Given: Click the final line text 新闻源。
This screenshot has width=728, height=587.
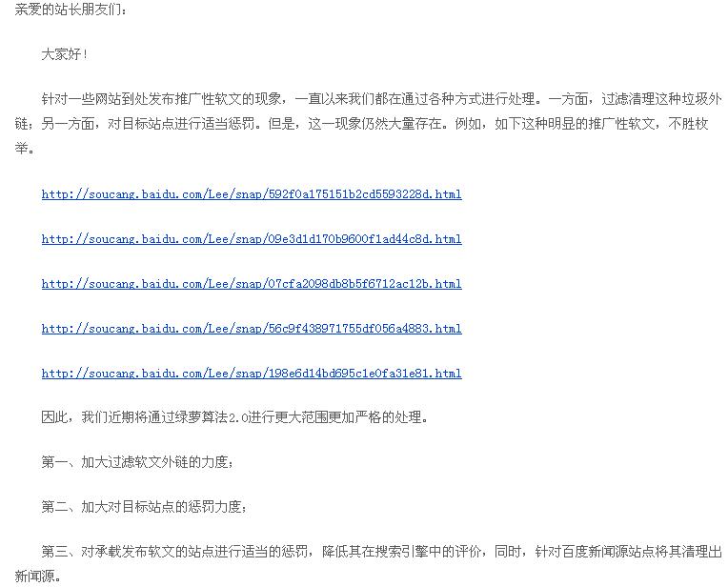Looking at the screenshot, I should click(x=37, y=577).
